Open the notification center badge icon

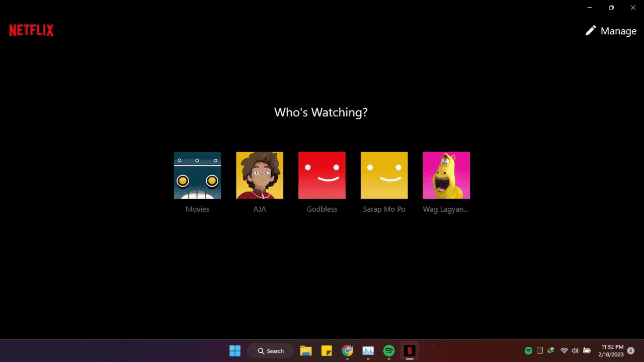tap(631, 351)
